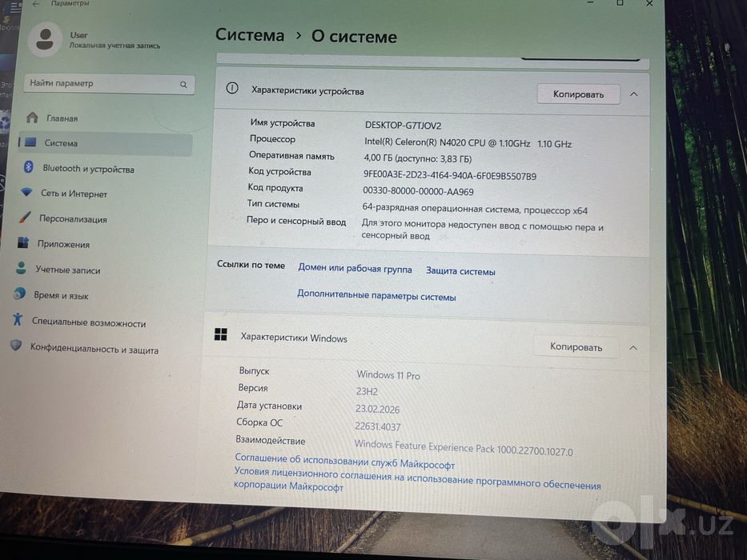
Task: Click system type 64-разрядная операционная система
Action: [475, 209]
